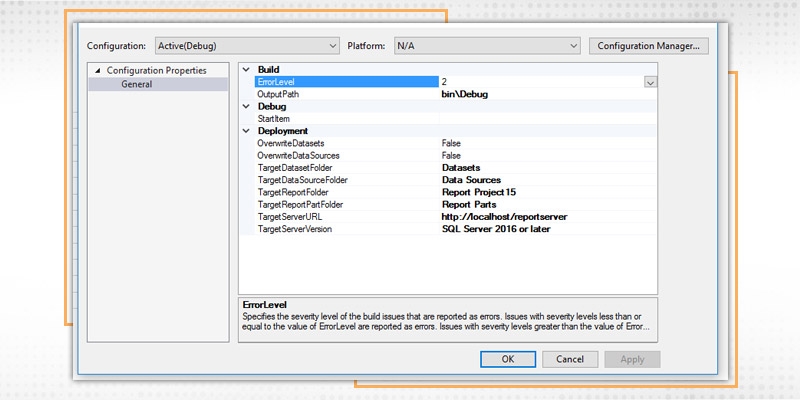
Task: Select General in the properties tree
Action: 137,84
